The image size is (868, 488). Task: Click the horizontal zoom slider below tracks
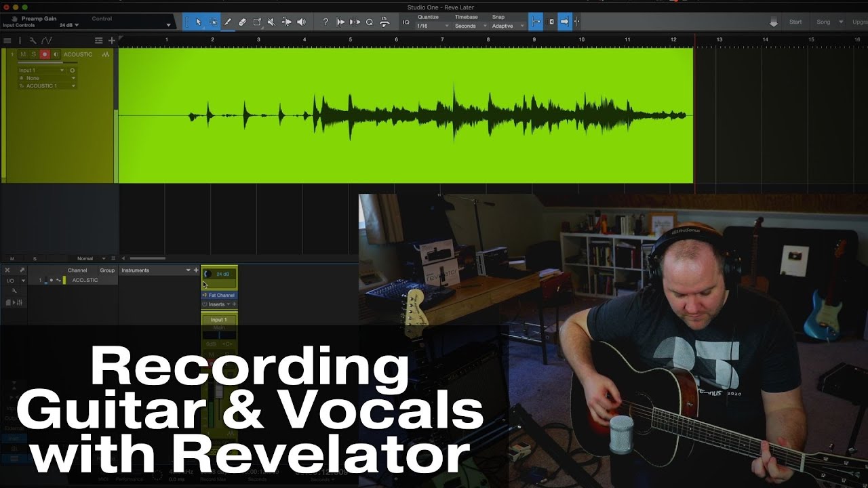pos(147,258)
